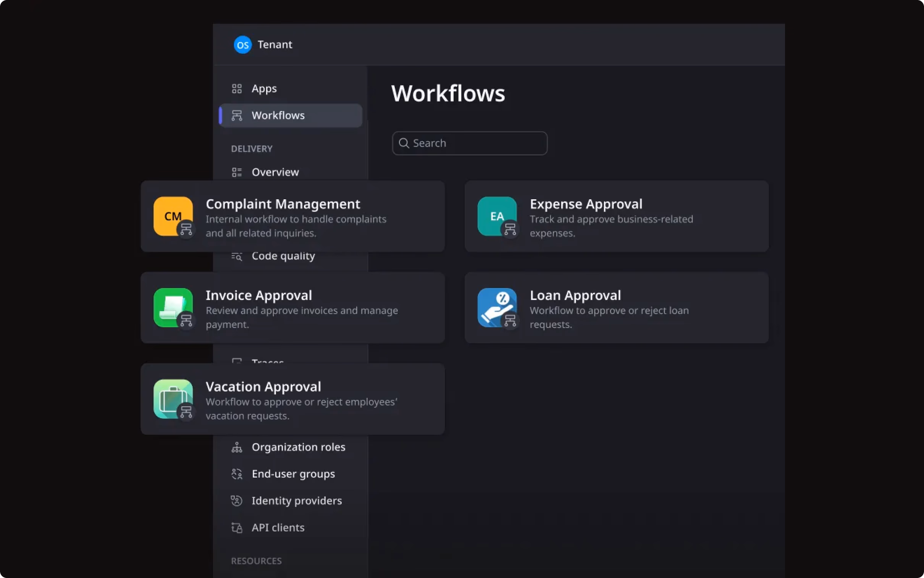Click the Vacation Approval briefcase icon
Image resolution: width=924 pixels, height=578 pixels.
[173, 399]
